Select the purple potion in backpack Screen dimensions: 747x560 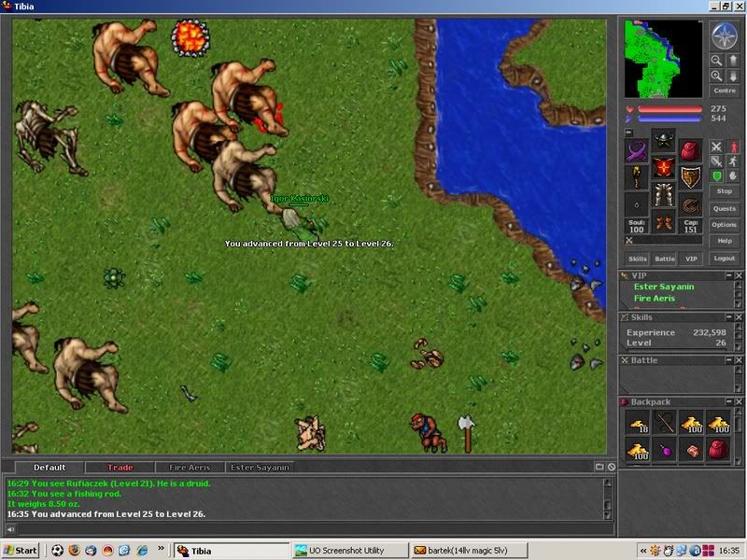click(665, 450)
